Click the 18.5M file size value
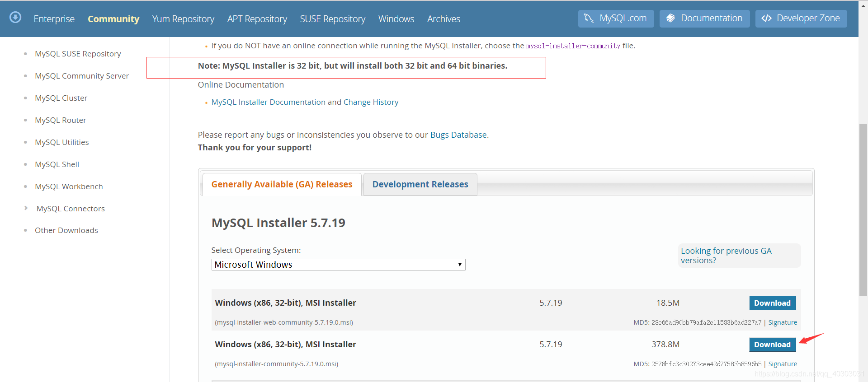The height and width of the screenshot is (382, 868). (x=668, y=303)
